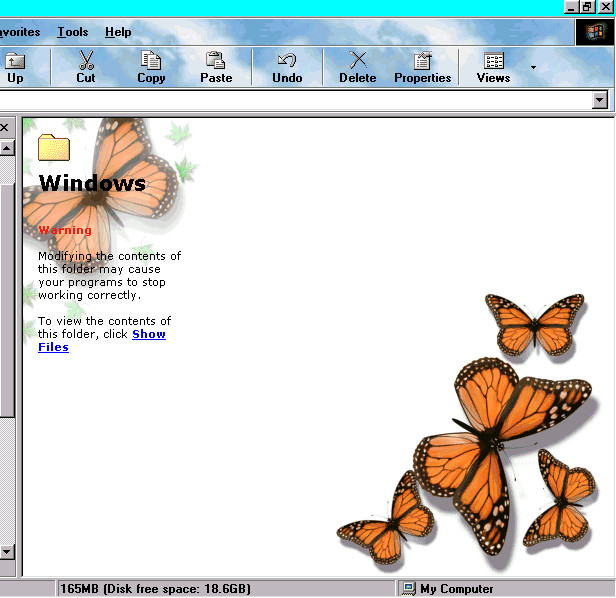The image size is (616, 598).
Task: Open the Views button
Action: 493,68
